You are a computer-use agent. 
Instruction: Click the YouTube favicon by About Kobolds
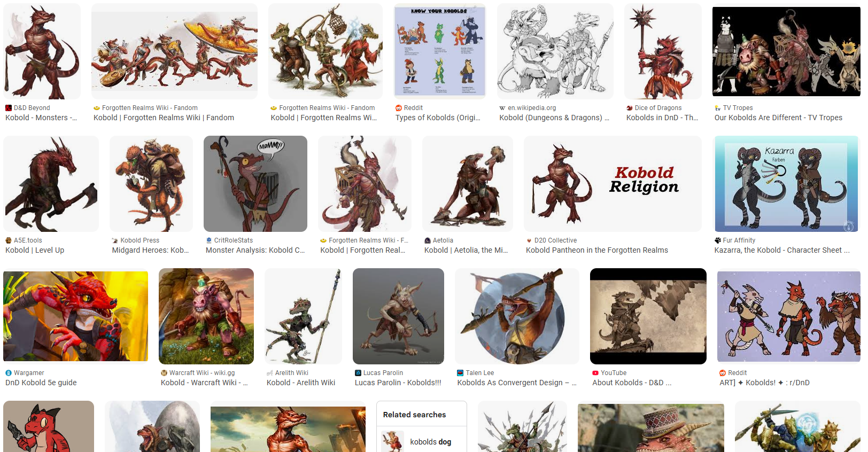(x=595, y=373)
